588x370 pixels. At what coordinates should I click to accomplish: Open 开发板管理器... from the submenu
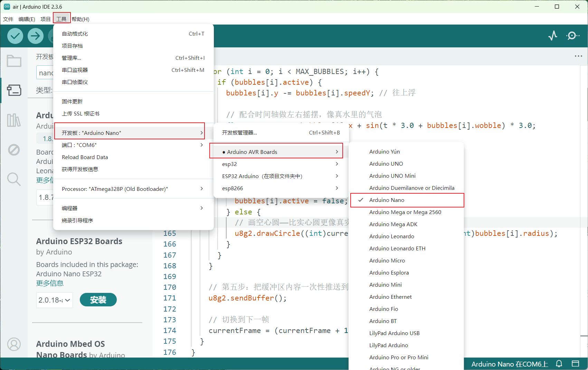pyautogui.click(x=281, y=132)
